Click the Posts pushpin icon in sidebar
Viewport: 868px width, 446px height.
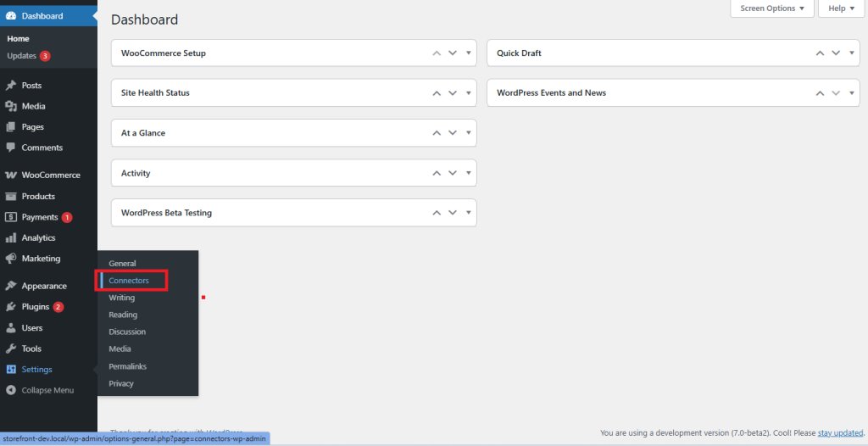point(11,86)
